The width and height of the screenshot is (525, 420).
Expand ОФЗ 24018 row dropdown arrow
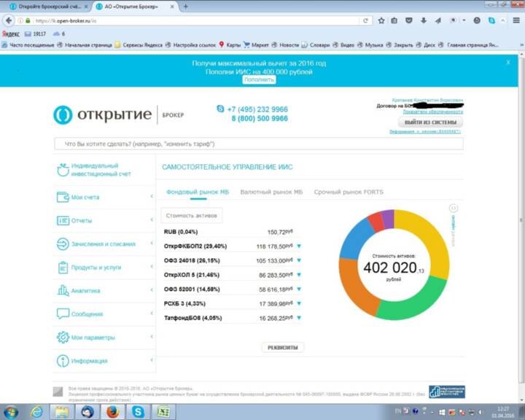tap(299, 260)
